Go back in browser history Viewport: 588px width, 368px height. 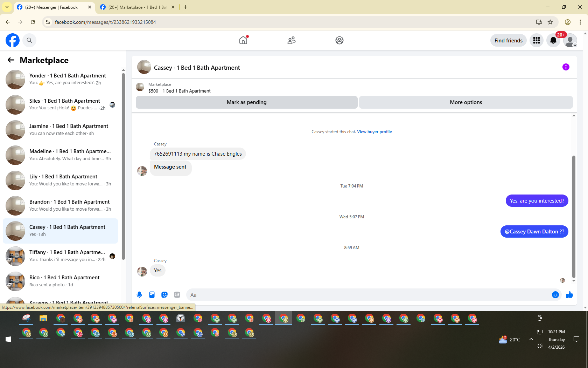point(8,22)
